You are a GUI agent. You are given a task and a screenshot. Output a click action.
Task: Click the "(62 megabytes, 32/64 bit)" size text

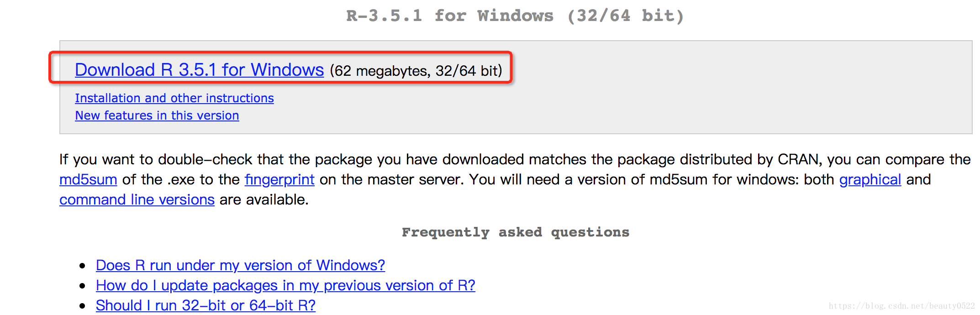click(x=416, y=71)
